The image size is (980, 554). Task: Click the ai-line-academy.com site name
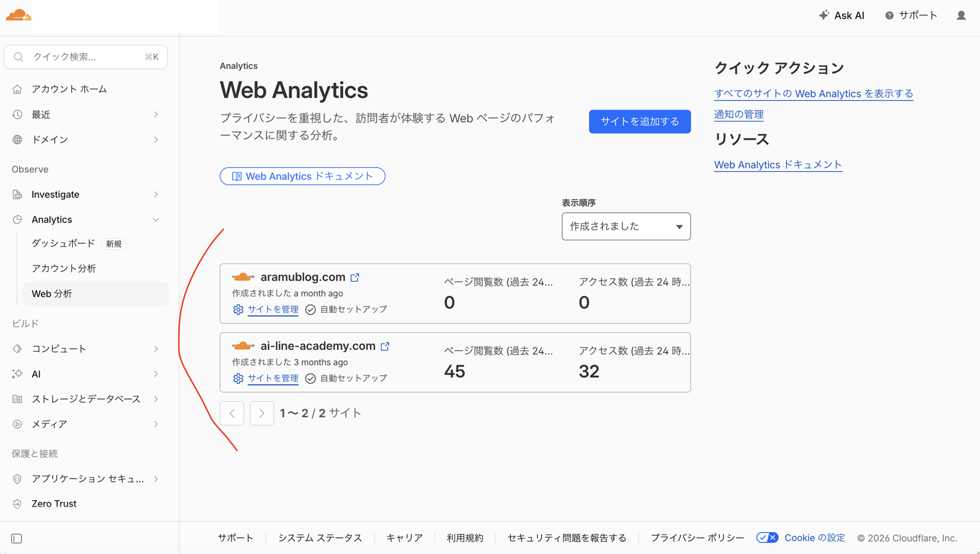pyautogui.click(x=318, y=346)
